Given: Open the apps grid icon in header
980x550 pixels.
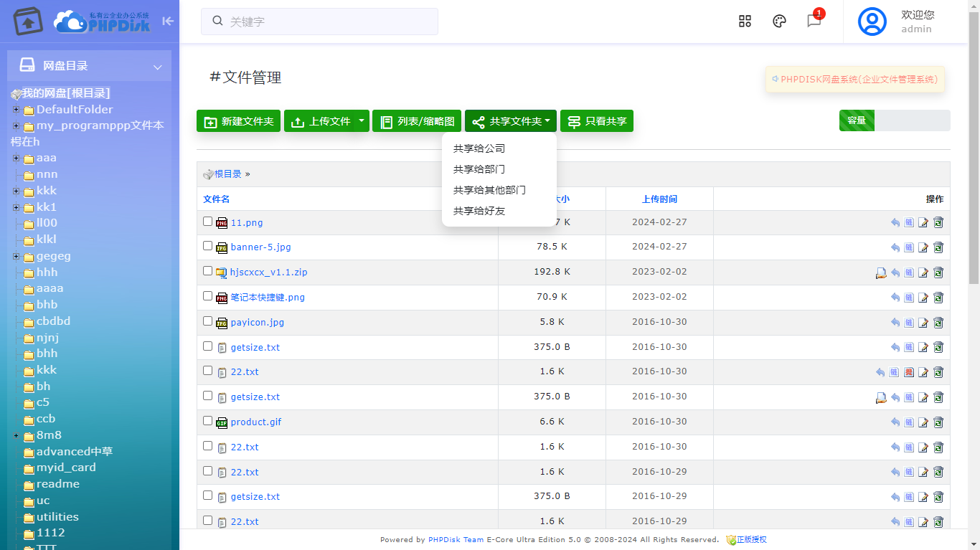Looking at the screenshot, I should point(745,22).
